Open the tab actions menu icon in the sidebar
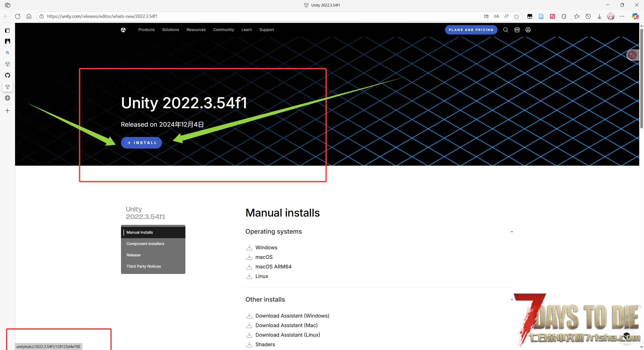 point(8,30)
